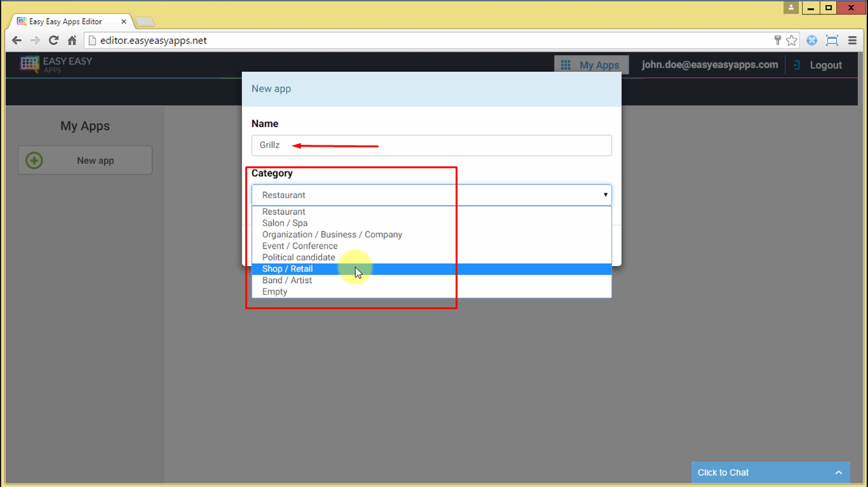Click the Easy Easy Apps logo
Image resolution: width=868 pixels, height=487 pixels.
56,64
